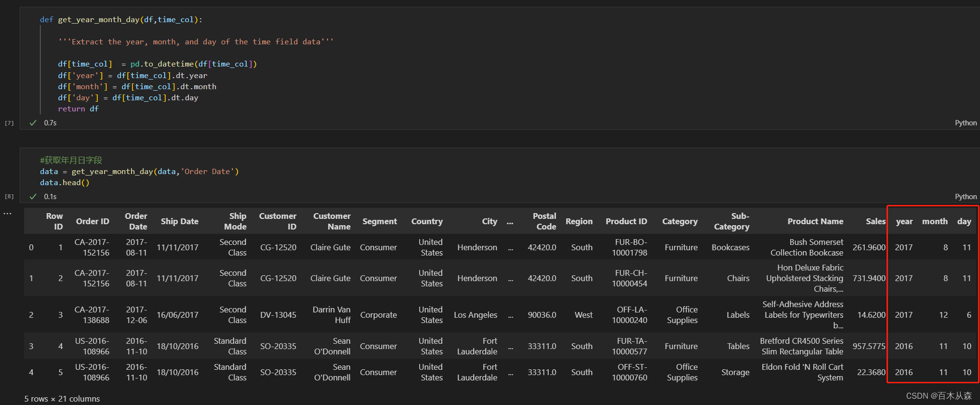The width and height of the screenshot is (980, 405).
Task: Click the 16/06/2017 ship date cell
Action: tap(177, 315)
